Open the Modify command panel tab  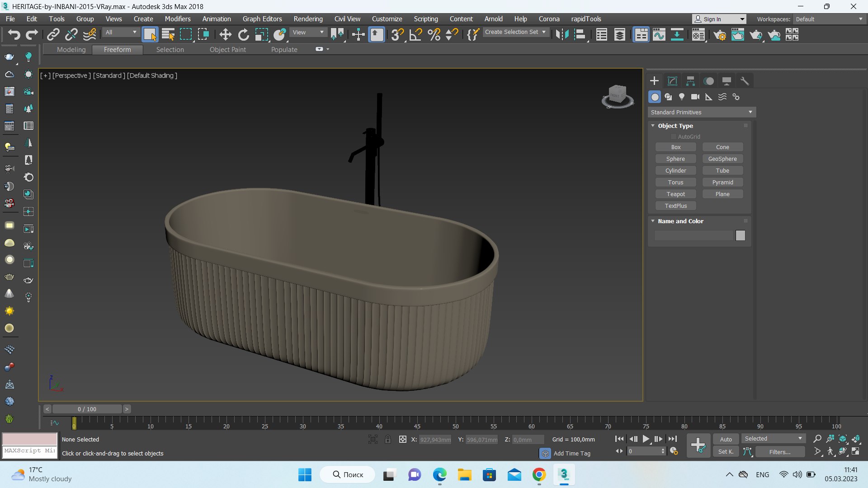point(672,81)
